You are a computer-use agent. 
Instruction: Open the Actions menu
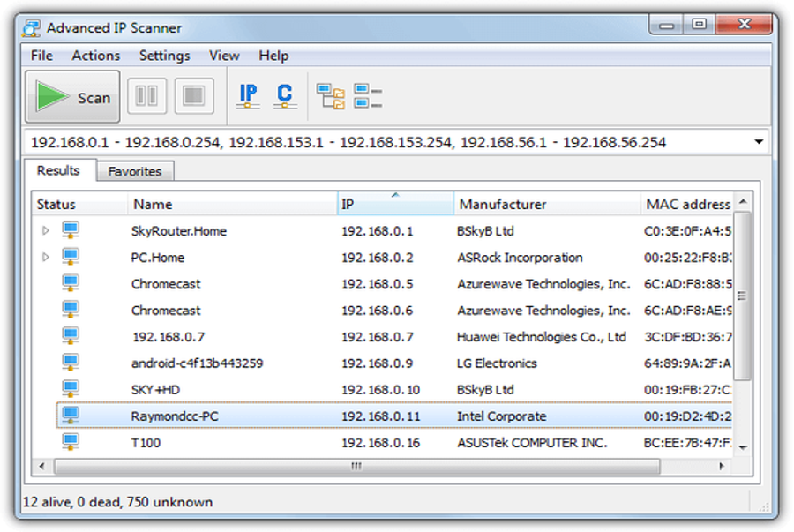point(95,56)
